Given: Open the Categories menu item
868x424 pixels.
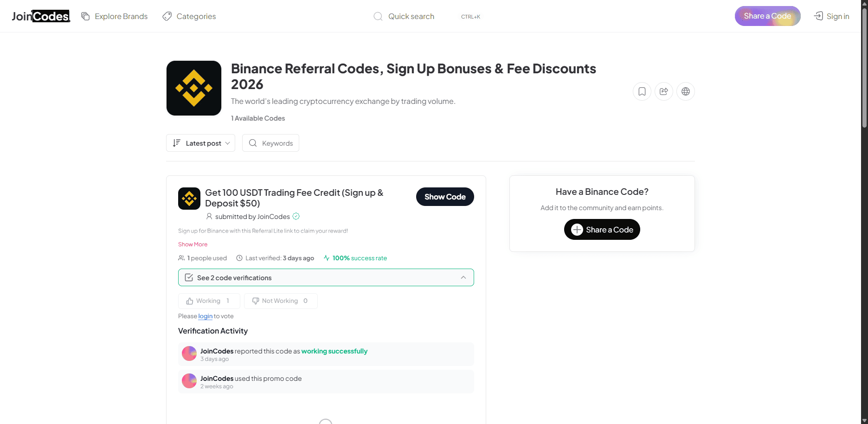Looking at the screenshot, I should click(189, 16).
